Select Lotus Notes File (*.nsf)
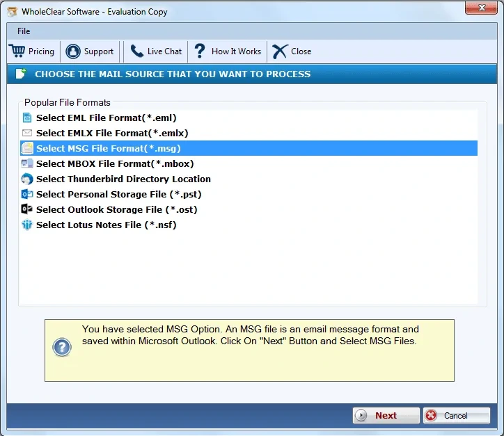The image size is (504, 436). coord(249,225)
